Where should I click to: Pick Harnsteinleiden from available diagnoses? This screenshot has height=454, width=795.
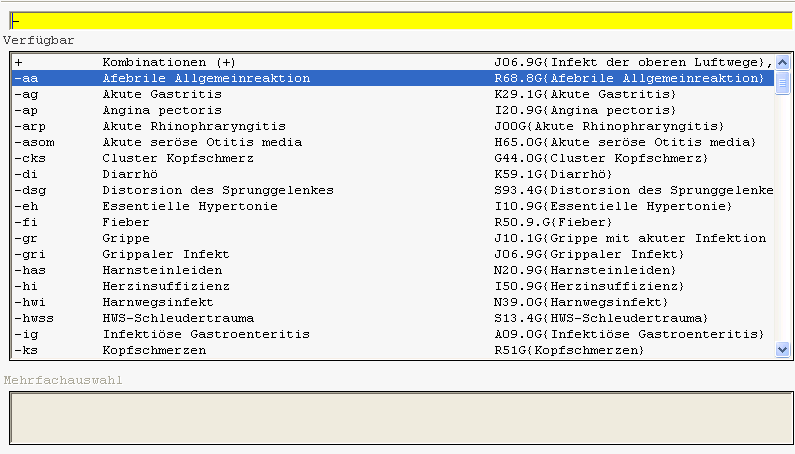pyautogui.click(x=393, y=270)
